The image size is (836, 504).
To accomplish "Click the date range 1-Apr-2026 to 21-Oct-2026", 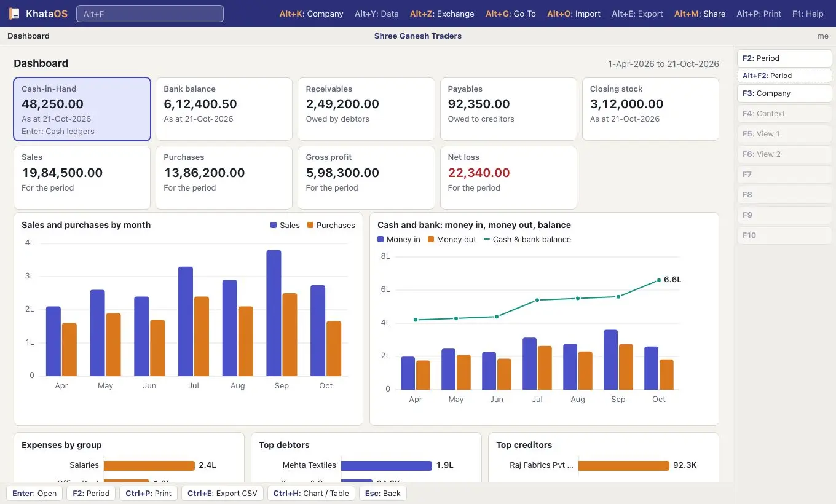I will coord(663,64).
